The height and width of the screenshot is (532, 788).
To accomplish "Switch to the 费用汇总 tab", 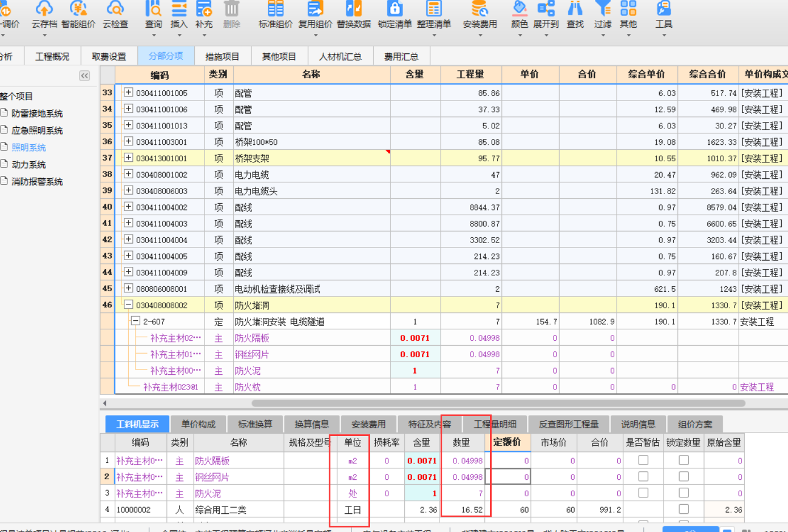I will [x=401, y=57].
